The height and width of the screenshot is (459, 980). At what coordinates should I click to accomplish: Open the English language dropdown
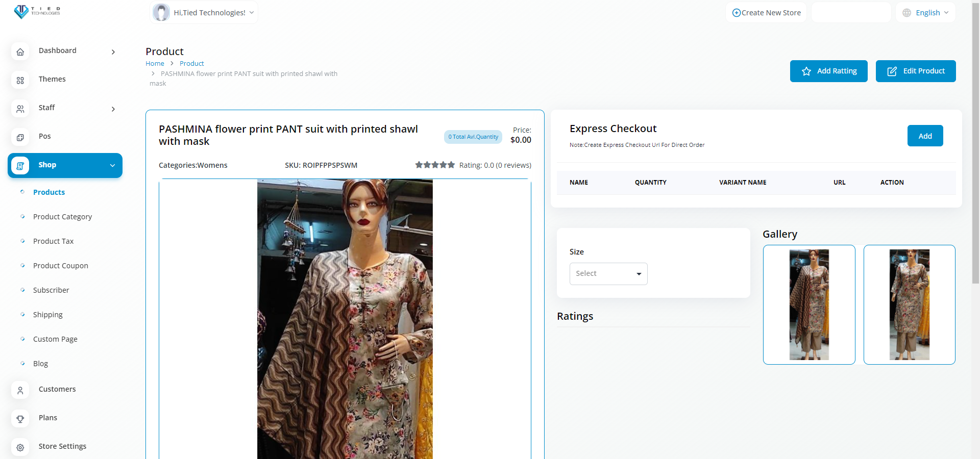(925, 13)
